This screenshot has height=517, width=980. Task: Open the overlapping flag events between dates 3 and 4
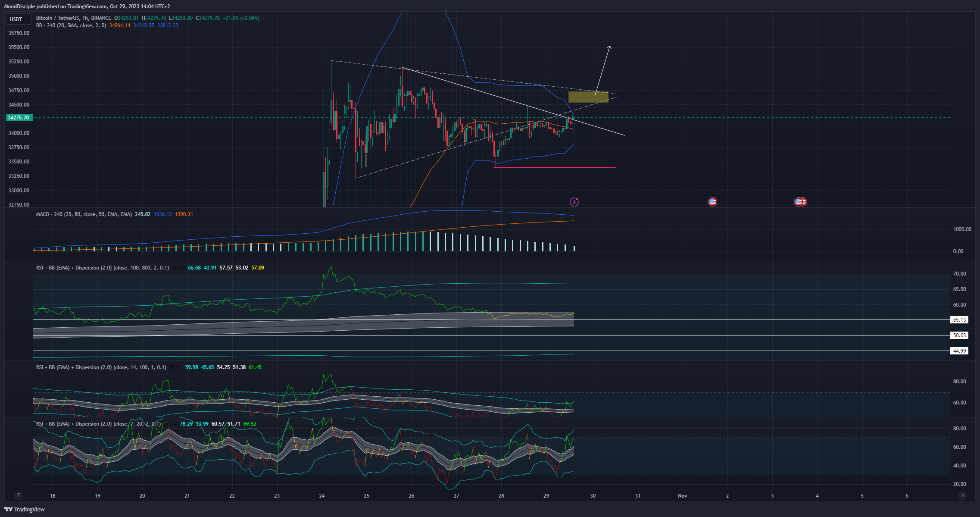click(800, 202)
